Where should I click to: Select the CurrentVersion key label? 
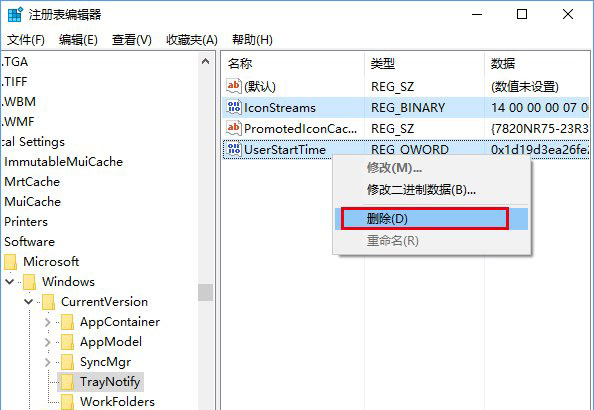104,302
